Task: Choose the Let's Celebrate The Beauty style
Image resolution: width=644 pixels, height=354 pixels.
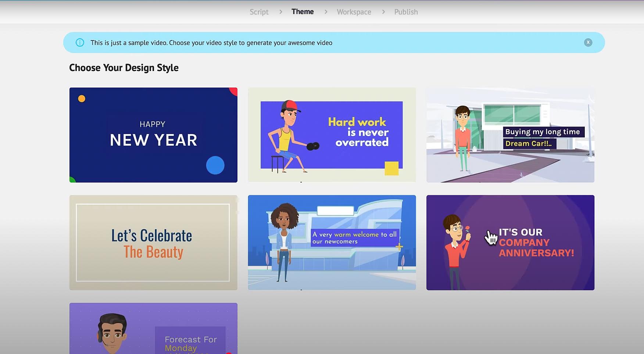Action: 153,243
